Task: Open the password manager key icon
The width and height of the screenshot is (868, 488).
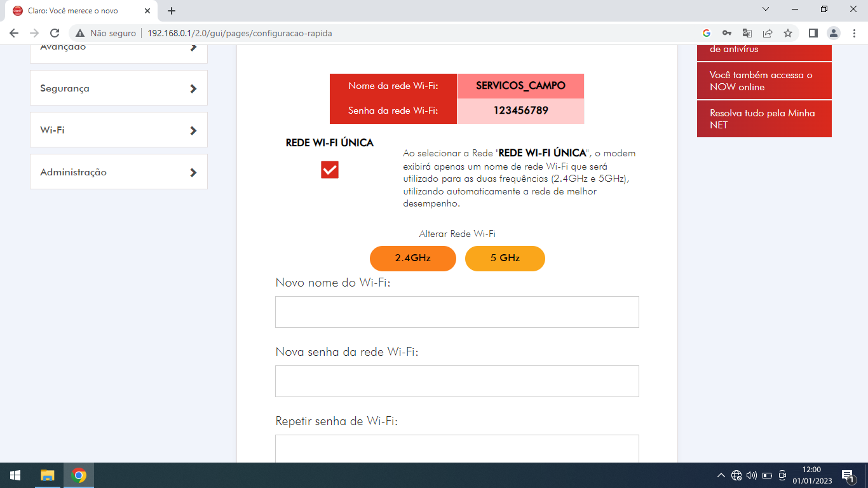Action: (x=726, y=32)
